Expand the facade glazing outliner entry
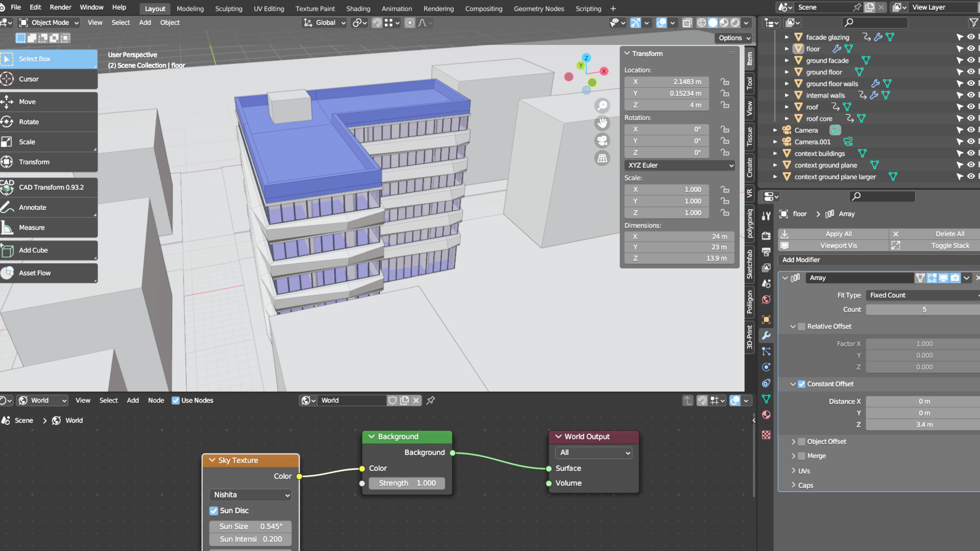Viewport: 980px width, 551px height. (x=786, y=37)
